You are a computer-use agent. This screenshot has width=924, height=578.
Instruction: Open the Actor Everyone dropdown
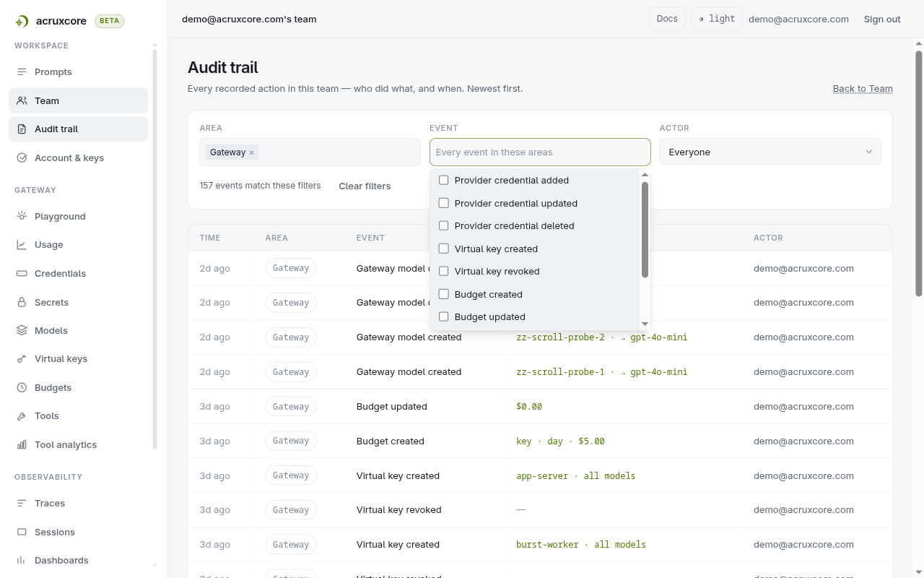click(x=770, y=152)
